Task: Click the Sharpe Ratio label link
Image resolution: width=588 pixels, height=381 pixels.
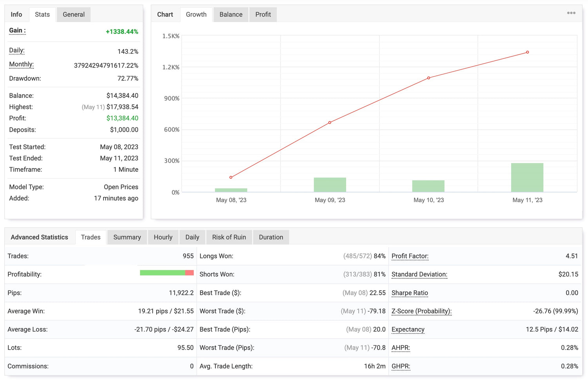Action: 410,293
